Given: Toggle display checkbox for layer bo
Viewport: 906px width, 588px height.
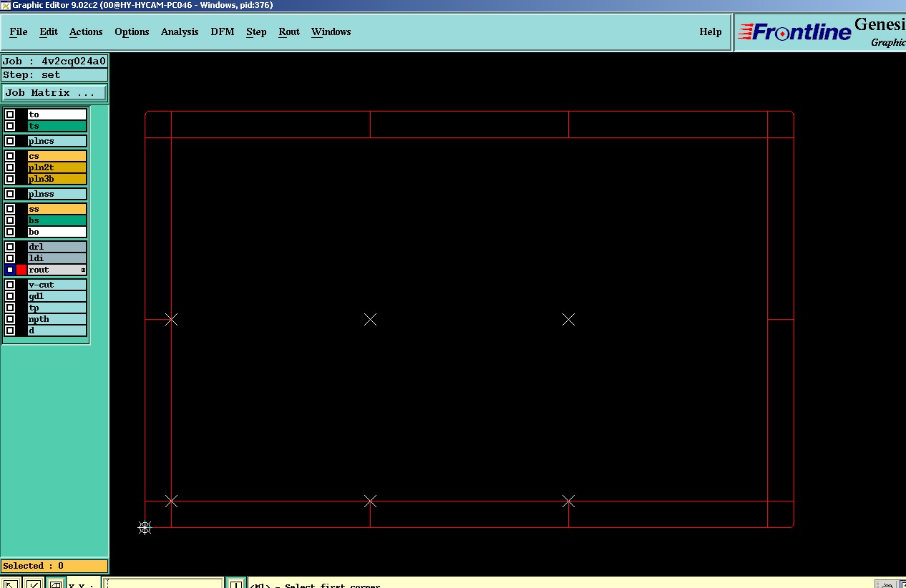Looking at the screenshot, I should 10,232.
